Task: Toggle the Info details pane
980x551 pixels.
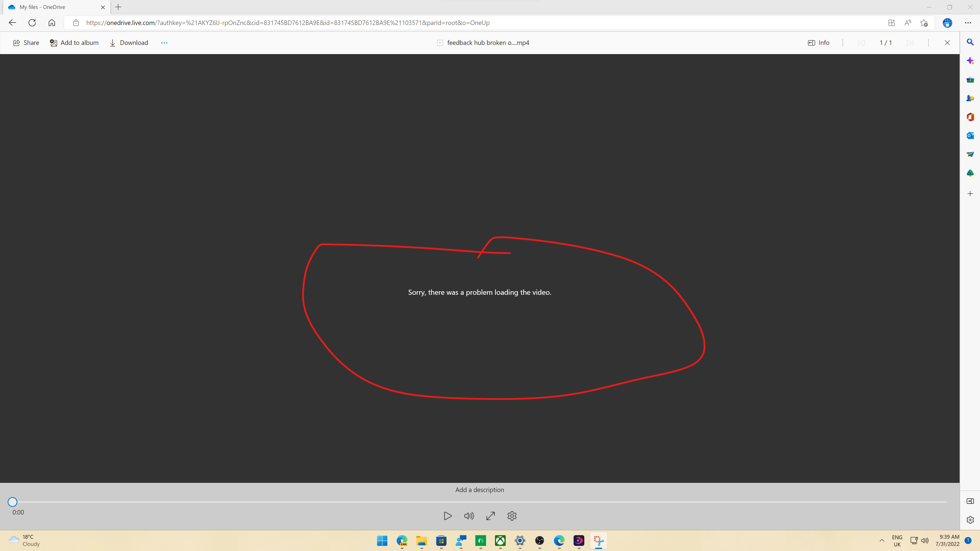Action: point(818,43)
